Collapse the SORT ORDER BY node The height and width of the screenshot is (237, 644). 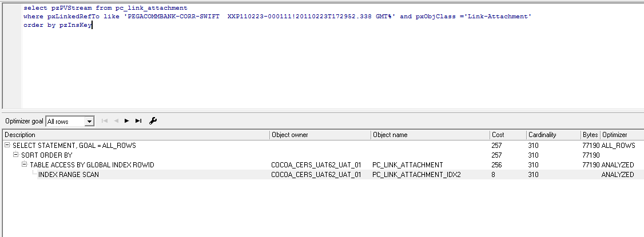(x=16, y=155)
